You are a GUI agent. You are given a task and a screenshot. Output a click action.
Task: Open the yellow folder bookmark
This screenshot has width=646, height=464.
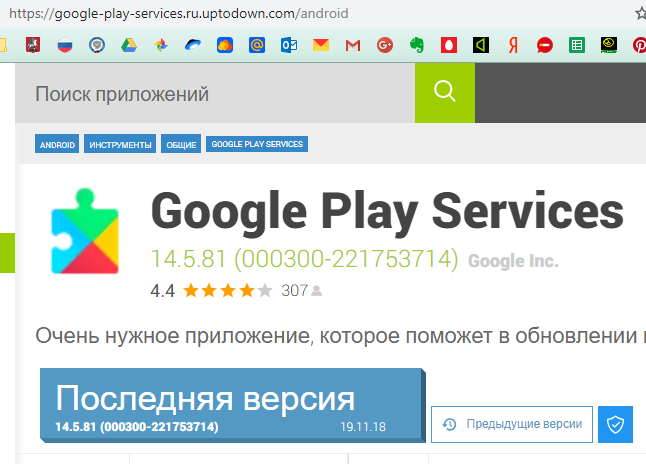point(3,45)
